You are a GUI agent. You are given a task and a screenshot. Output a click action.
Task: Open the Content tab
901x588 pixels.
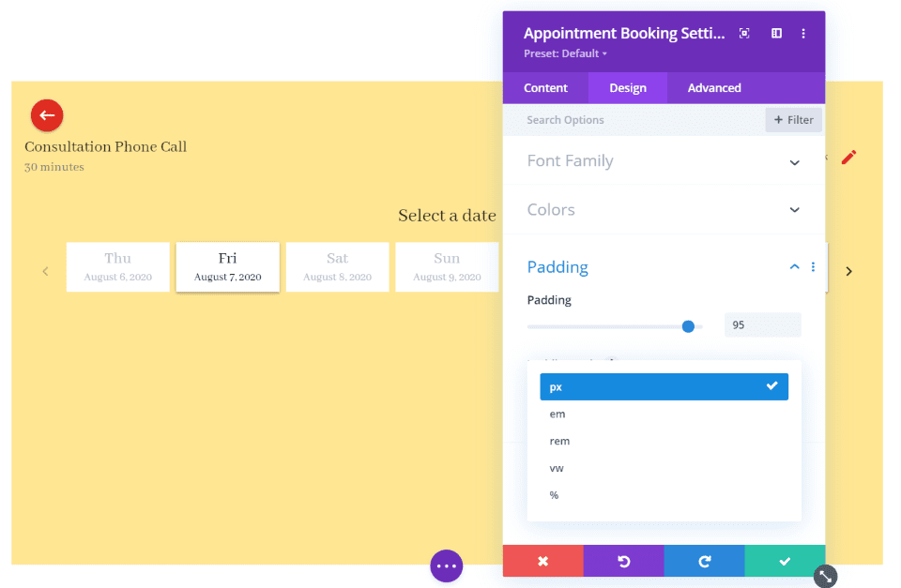click(x=545, y=87)
